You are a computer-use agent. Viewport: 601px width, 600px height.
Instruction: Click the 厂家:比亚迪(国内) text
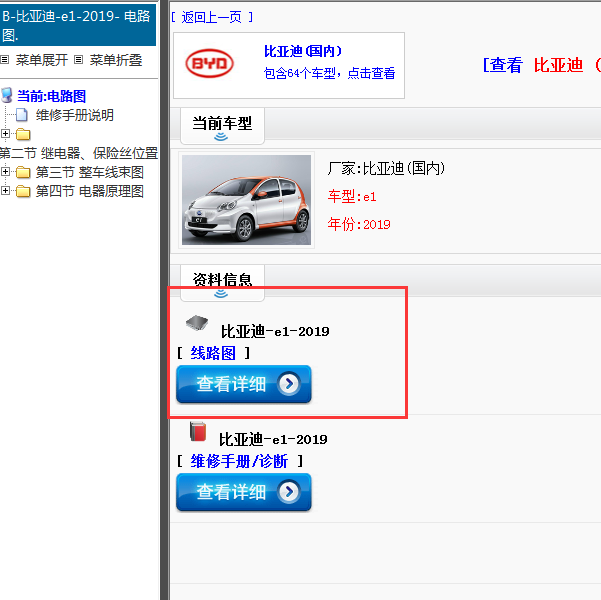click(386, 168)
